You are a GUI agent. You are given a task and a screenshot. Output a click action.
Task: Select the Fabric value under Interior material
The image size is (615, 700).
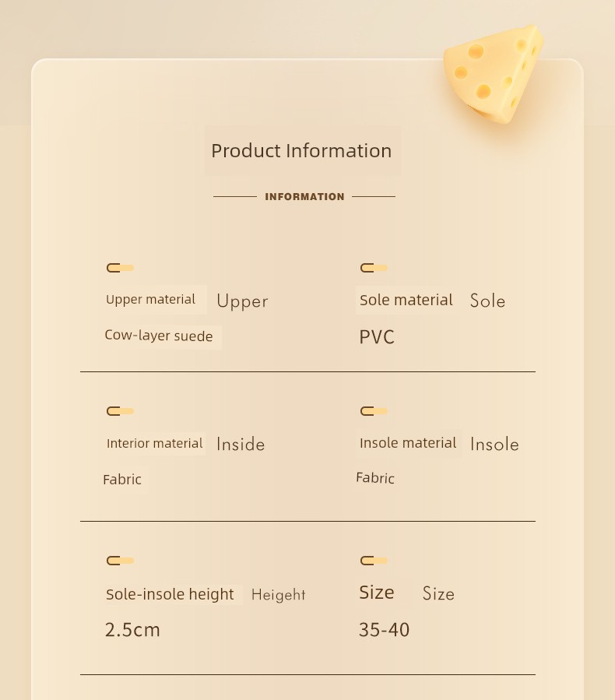coord(122,480)
